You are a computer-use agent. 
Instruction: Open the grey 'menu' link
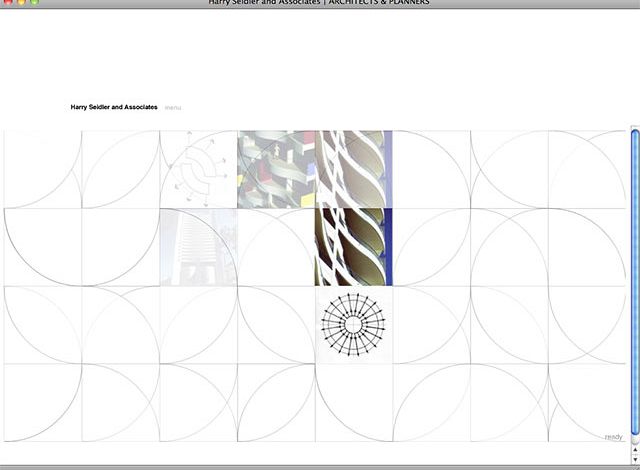(x=173, y=107)
